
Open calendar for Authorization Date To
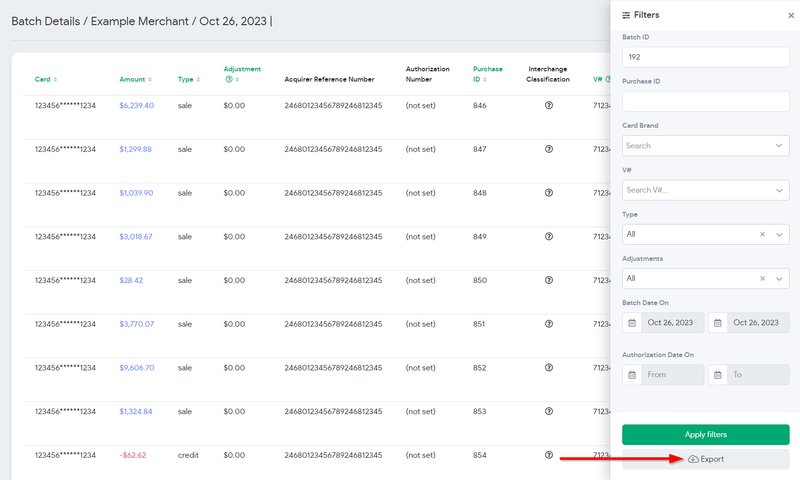point(717,375)
